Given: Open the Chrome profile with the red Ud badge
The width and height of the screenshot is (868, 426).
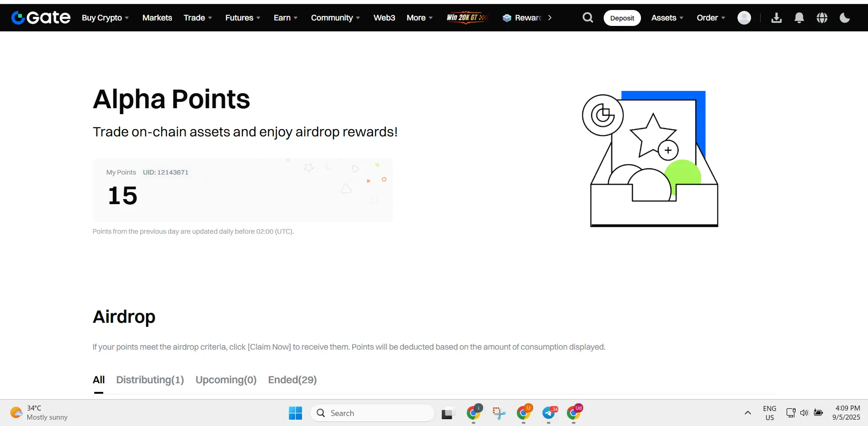Looking at the screenshot, I should tap(574, 413).
